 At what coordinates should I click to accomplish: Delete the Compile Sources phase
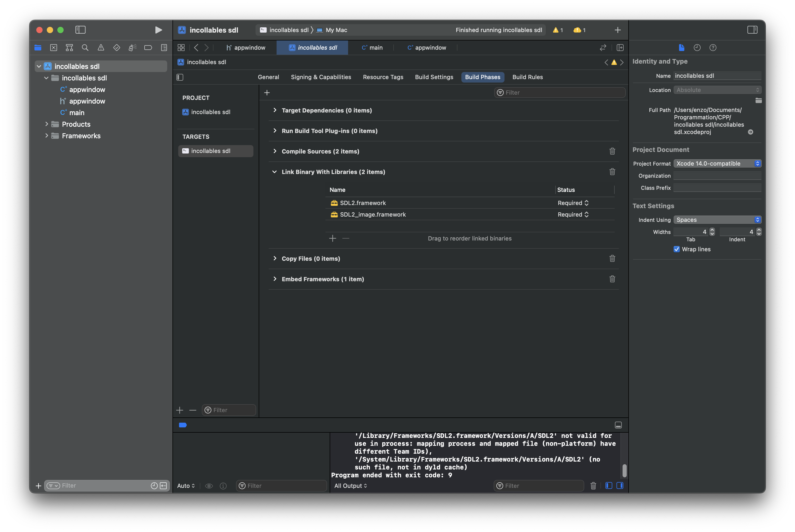(x=612, y=151)
